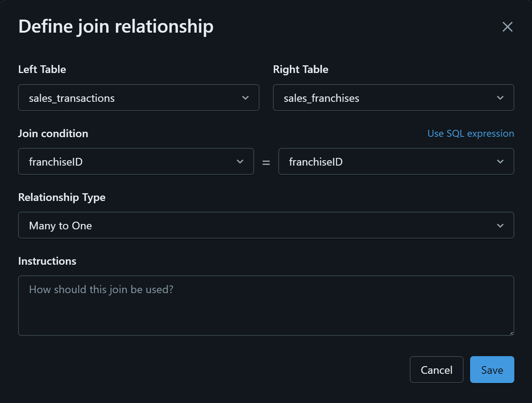Click the chevron arrow beside Many to One
Screen dimensions: 532x403
500,226
